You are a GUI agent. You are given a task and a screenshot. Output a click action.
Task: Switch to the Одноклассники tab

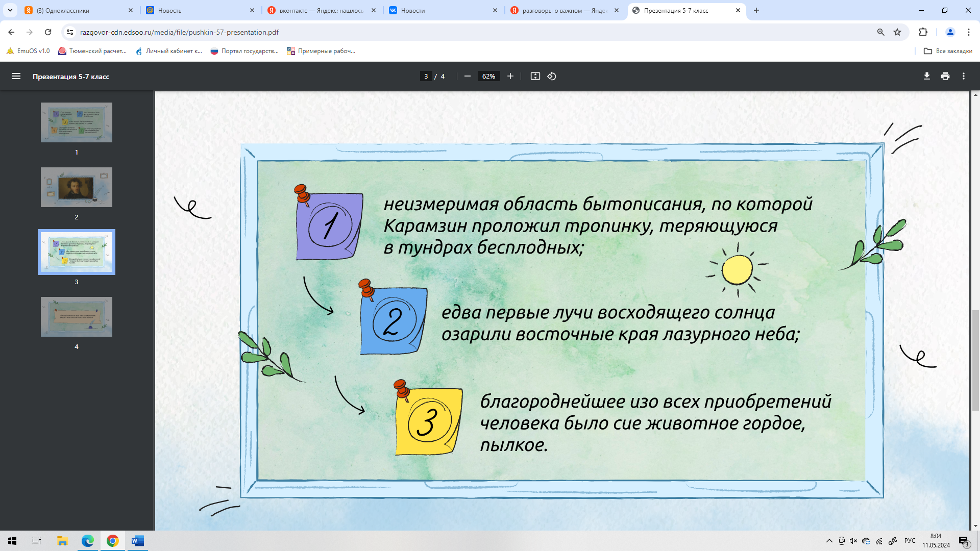tap(79, 10)
